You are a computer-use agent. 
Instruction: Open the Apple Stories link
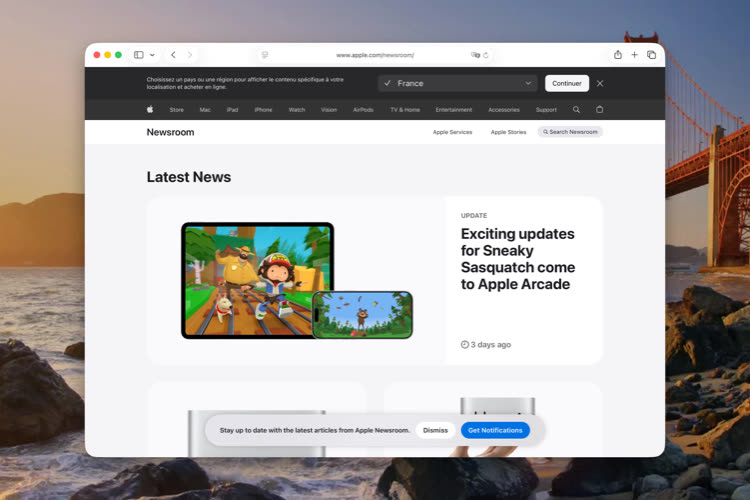pyautogui.click(x=508, y=132)
